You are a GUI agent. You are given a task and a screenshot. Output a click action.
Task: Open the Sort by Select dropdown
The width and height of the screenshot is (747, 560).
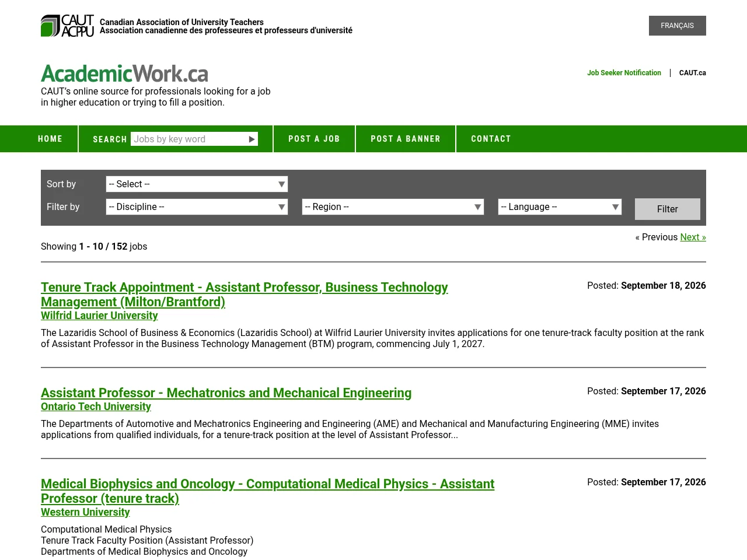[x=197, y=184]
